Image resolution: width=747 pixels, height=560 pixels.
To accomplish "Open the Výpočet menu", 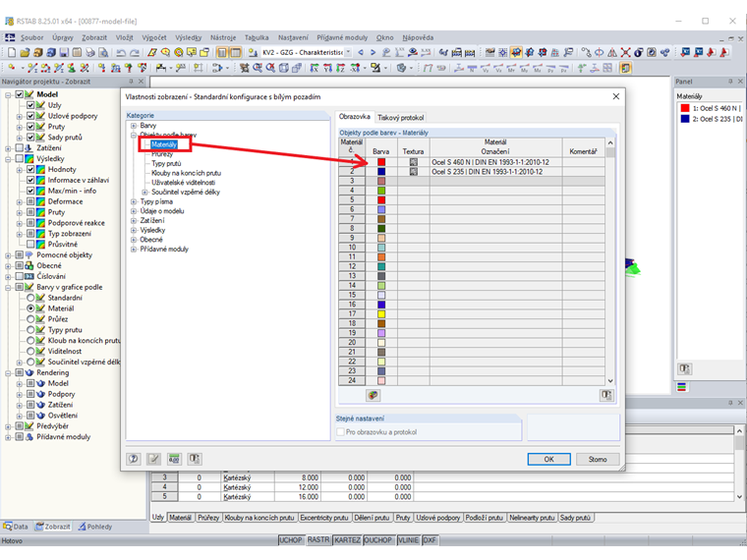I will coord(154,37).
